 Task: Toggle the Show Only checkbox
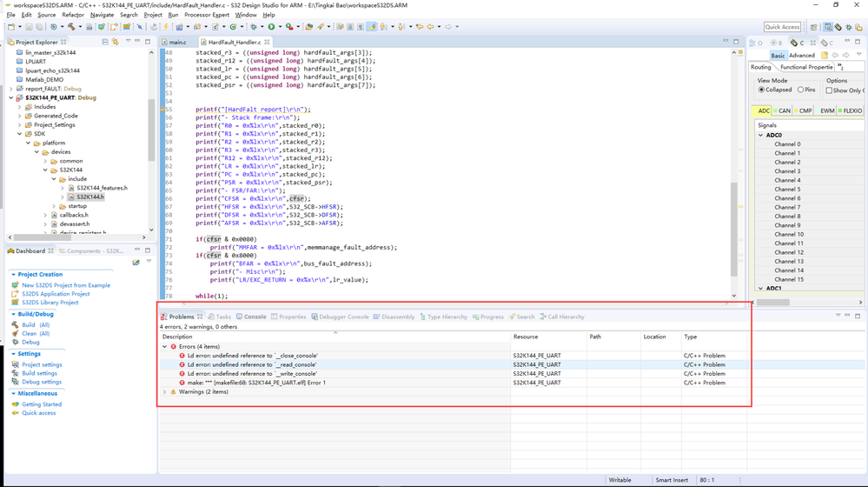point(829,90)
